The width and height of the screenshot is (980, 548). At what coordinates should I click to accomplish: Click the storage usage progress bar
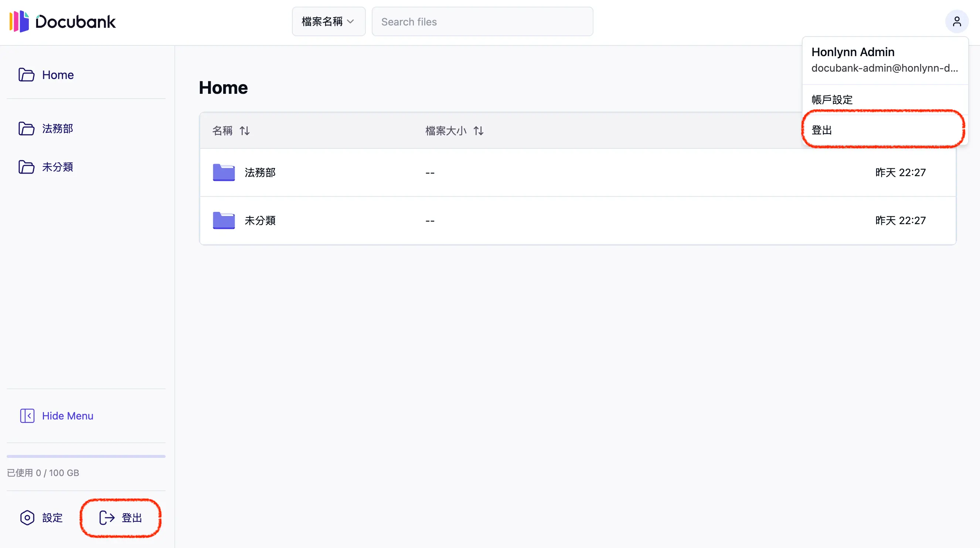(x=86, y=456)
